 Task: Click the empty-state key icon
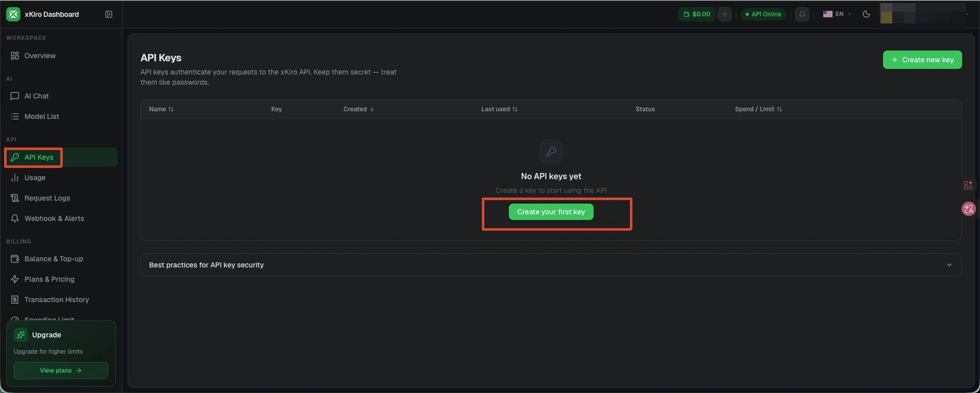(x=551, y=151)
